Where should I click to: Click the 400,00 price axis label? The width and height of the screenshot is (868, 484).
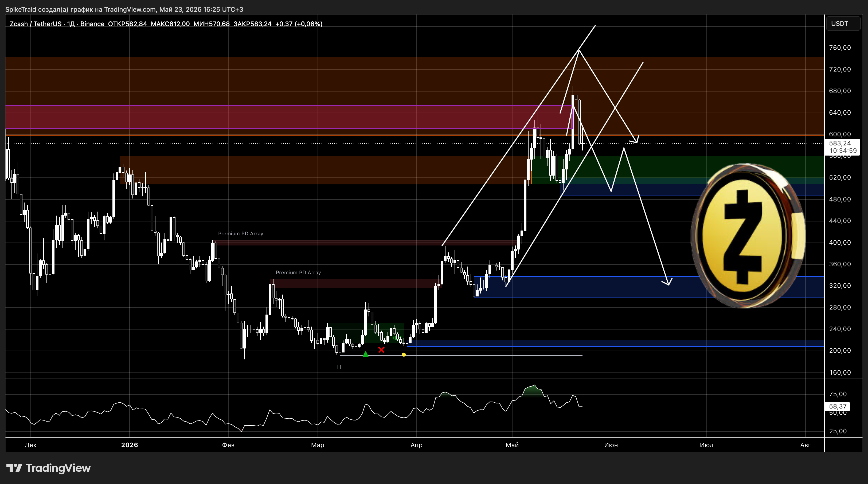840,242
